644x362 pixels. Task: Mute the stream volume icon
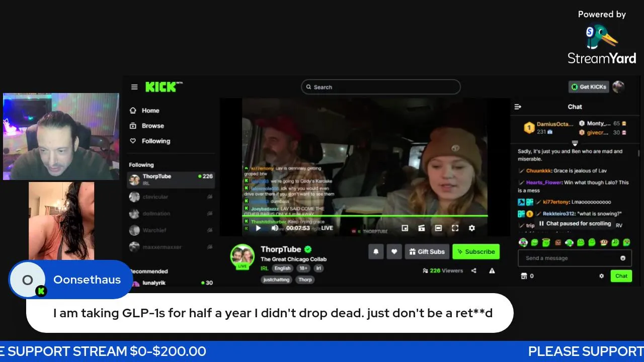tap(275, 228)
